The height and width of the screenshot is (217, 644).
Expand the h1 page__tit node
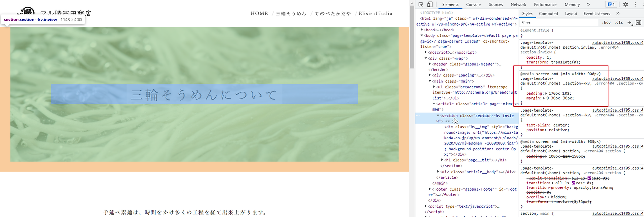coord(443,160)
